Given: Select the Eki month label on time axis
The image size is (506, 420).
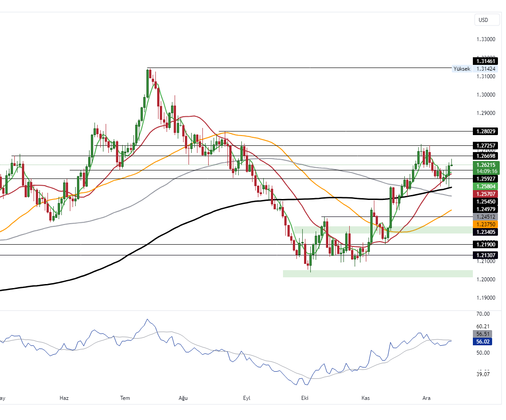Looking at the screenshot, I should pos(304,398).
